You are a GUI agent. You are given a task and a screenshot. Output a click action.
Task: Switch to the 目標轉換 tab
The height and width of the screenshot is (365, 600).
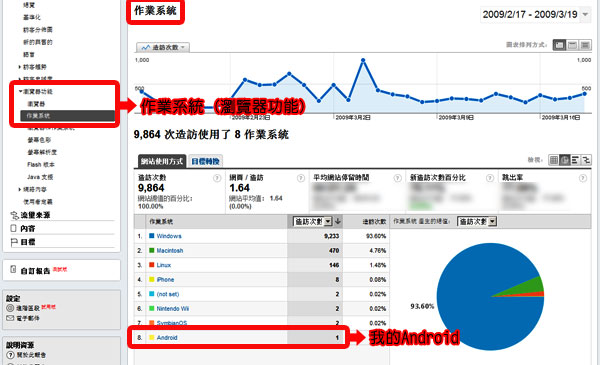click(205, 161)
